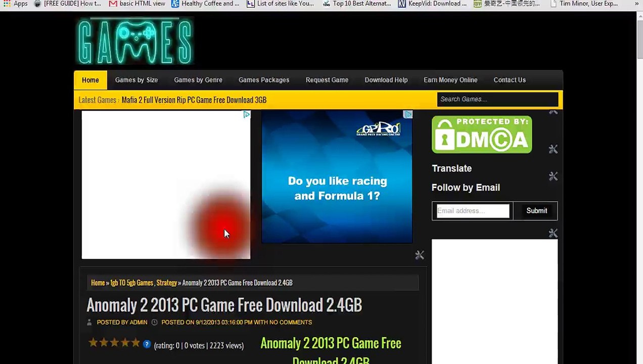This screenshot has width=643, height=364.
Task: Click the Anomaly 2 2013 post title heading
Action: 224,305
